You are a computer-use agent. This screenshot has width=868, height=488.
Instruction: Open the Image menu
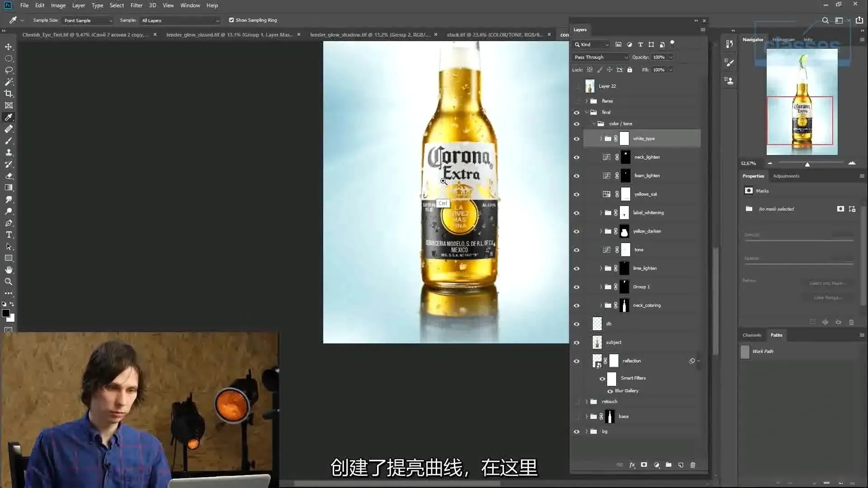(x=58, y=5)
